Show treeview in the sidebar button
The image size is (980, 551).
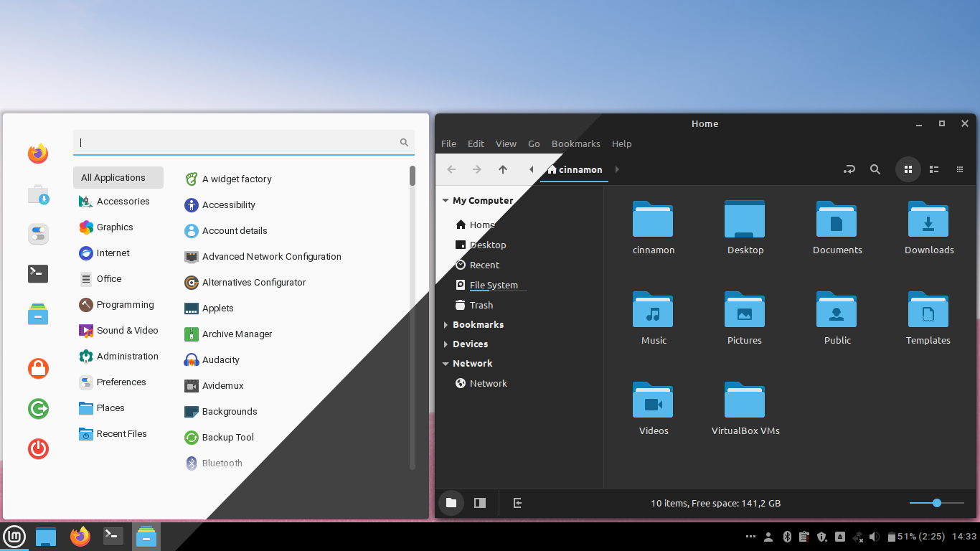click(480, 503)
